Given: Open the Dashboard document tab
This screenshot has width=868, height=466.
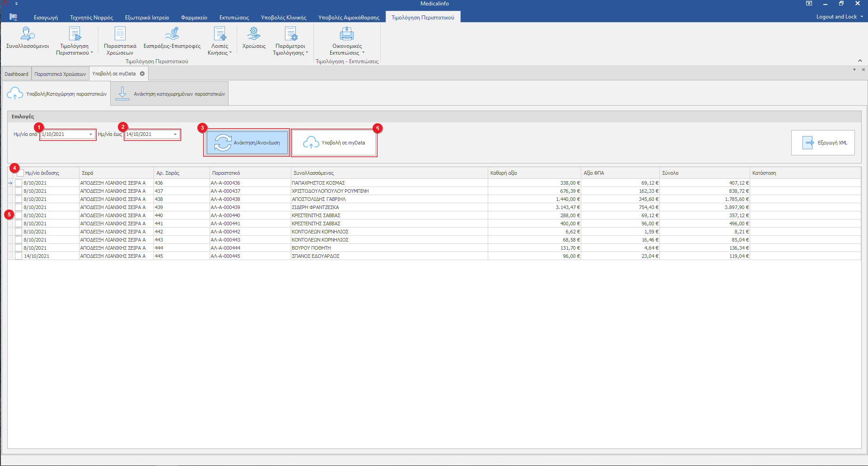Looking at the screenshot, I should pos(16,74).
